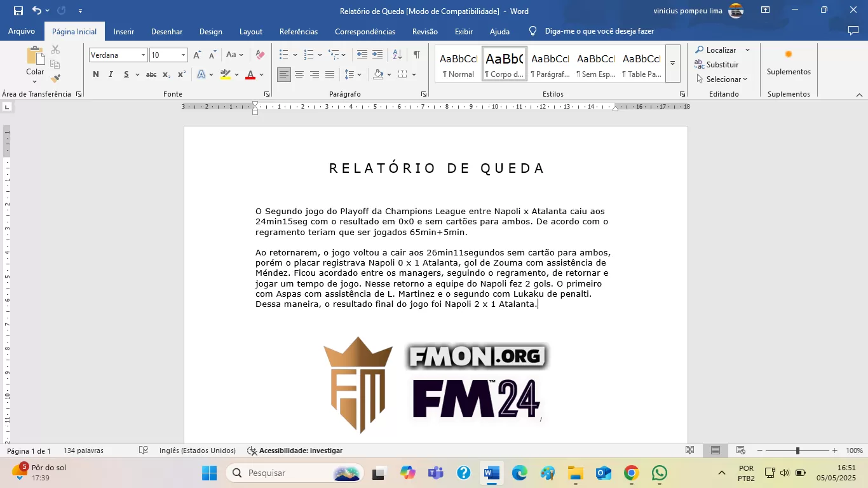The height and width of the screenshot is (488, 868).
Task: Open the Revisão tab
Action: click(425, 31)
